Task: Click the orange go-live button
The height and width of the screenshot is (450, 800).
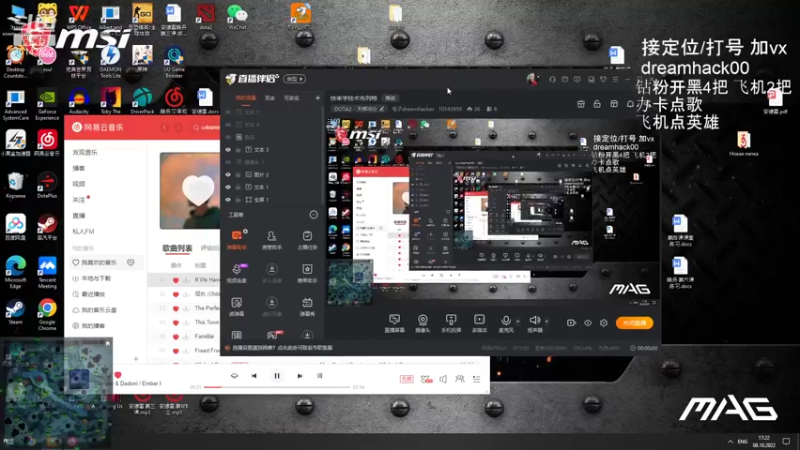Action: (634, 323)
